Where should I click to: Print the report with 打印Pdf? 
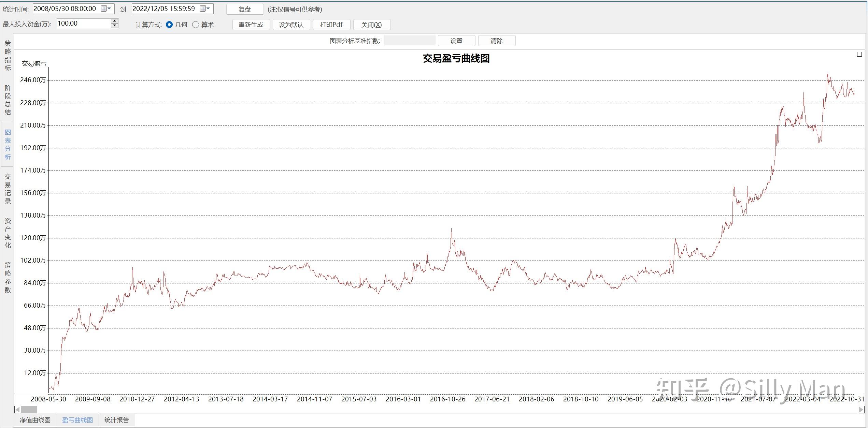331,25
